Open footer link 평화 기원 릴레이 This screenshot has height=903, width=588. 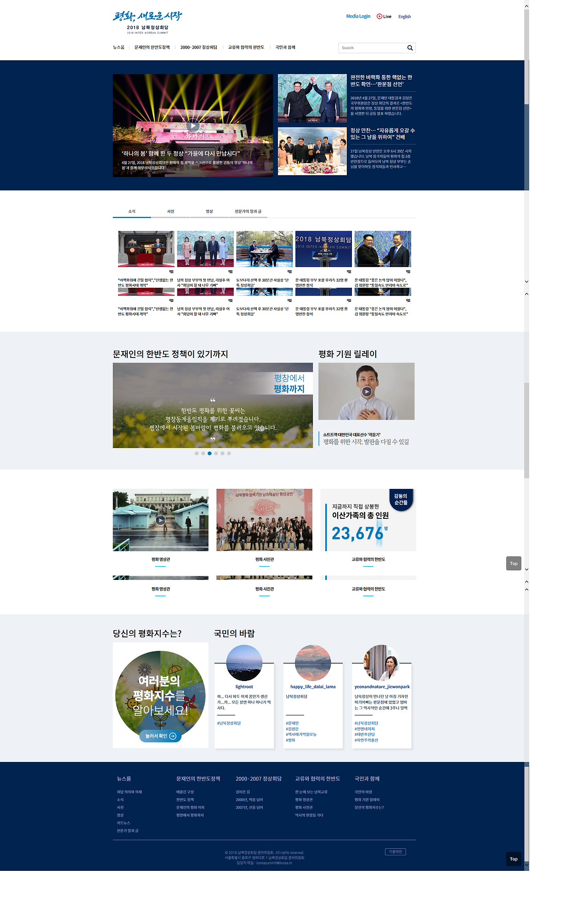[x=367, y=800]
